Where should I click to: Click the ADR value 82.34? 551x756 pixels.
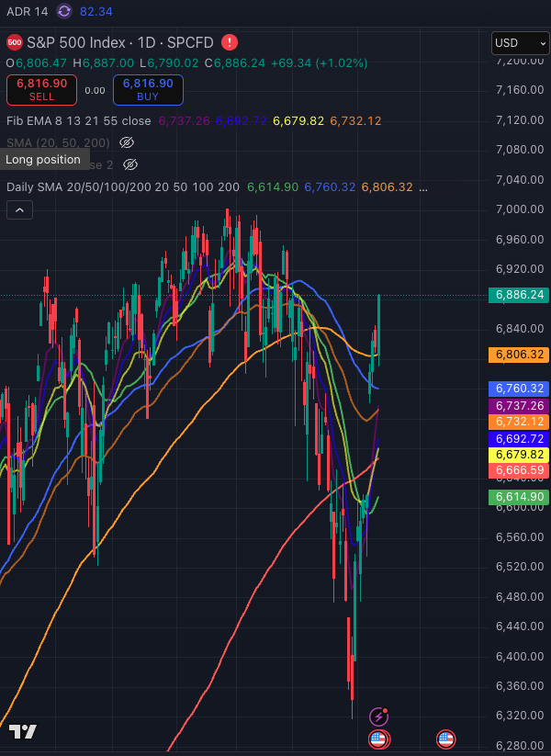[96, 12]
